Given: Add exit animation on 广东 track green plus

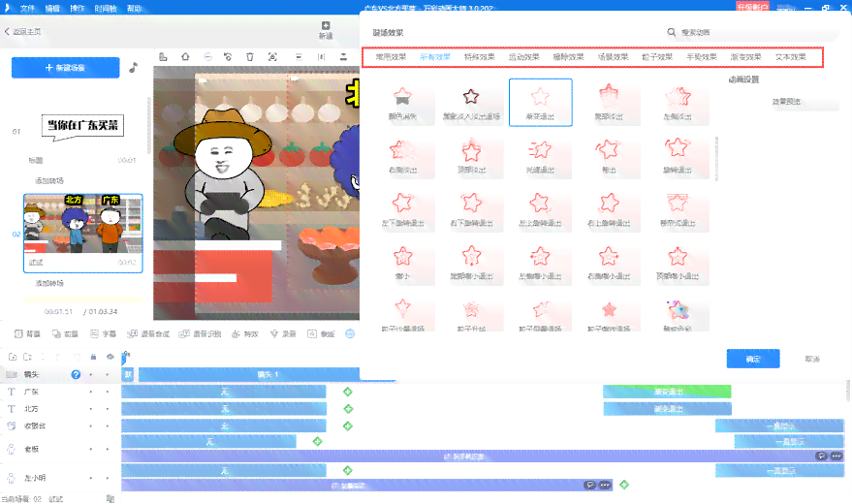Looking at the screenshot, I should click(348, 392).
